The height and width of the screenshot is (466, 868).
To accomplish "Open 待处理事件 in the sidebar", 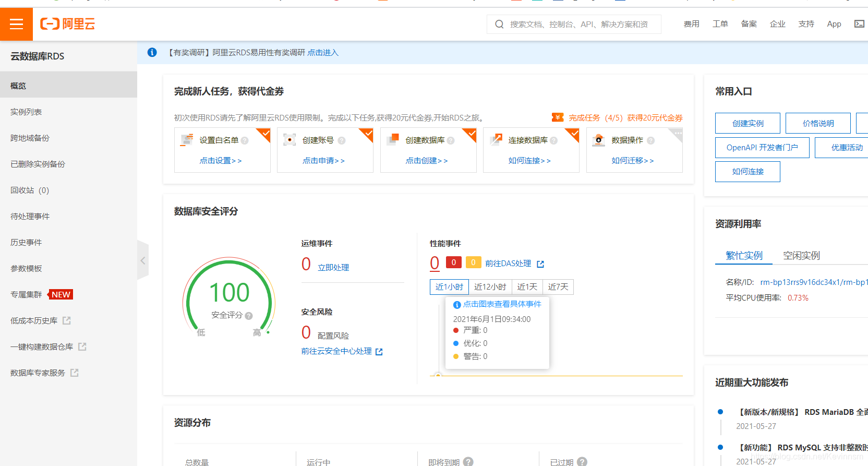I will [68, 216].
